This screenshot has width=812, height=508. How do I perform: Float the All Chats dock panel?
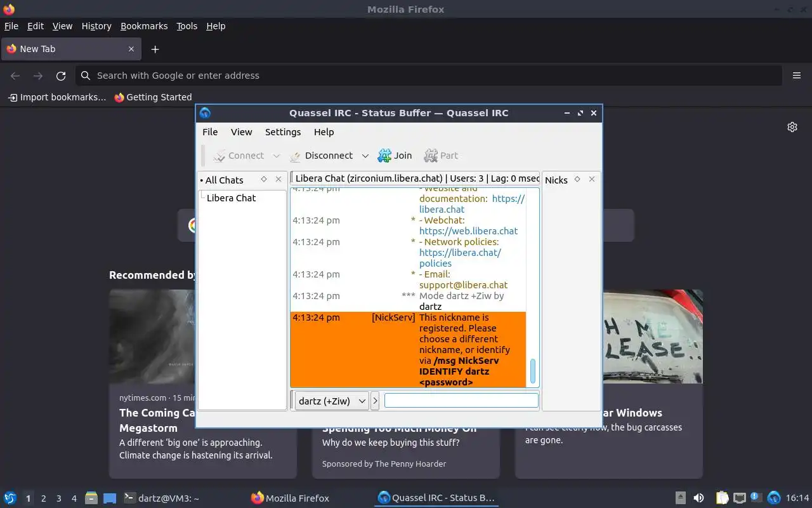pos(264,180)
